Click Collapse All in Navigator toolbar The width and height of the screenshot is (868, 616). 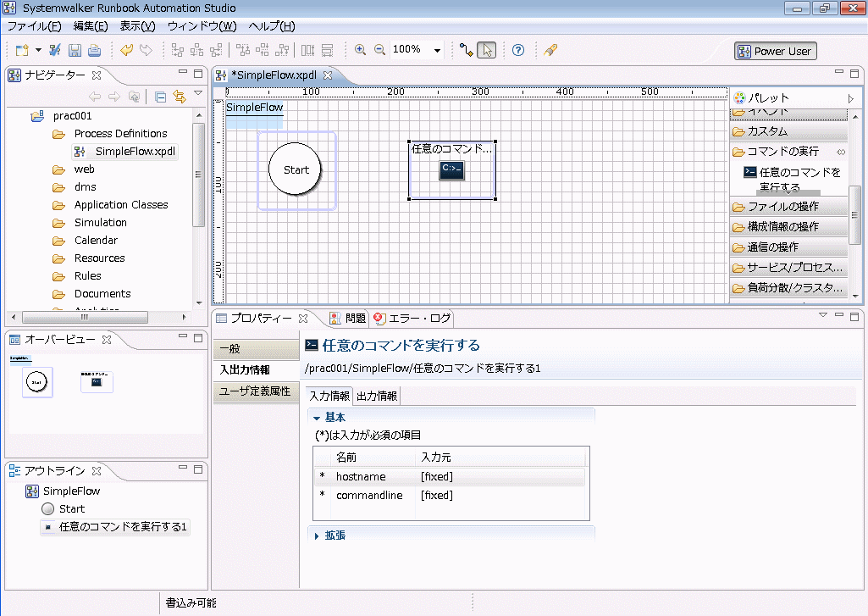point(161,97)
